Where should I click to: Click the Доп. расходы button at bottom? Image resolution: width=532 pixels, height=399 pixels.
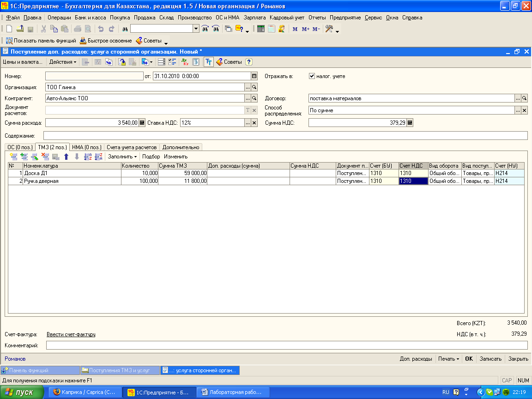click(x=416, y=359)
